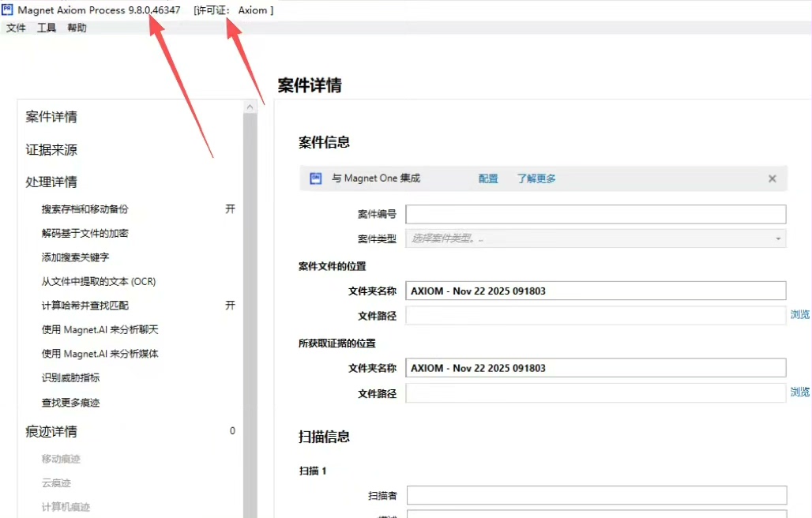Select 案件详情 in the sidebar
The width and height of the screenshot is (812, 518).
[51, 117]
